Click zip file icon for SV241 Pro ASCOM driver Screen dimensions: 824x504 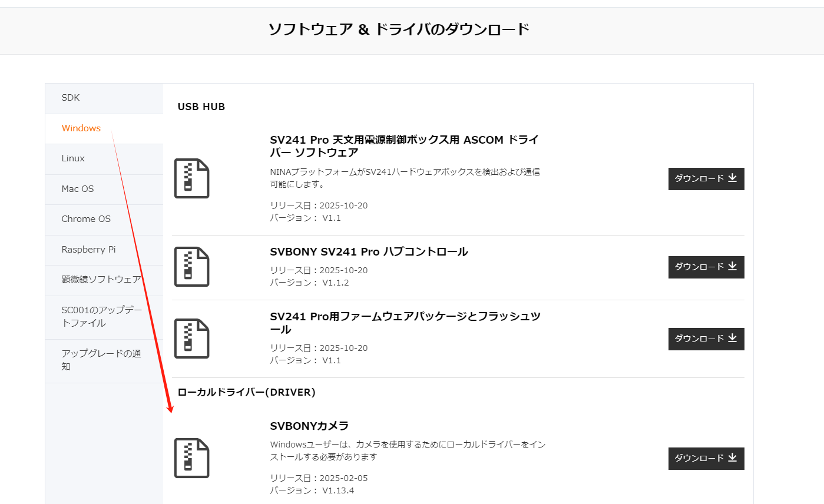point(191,178)
